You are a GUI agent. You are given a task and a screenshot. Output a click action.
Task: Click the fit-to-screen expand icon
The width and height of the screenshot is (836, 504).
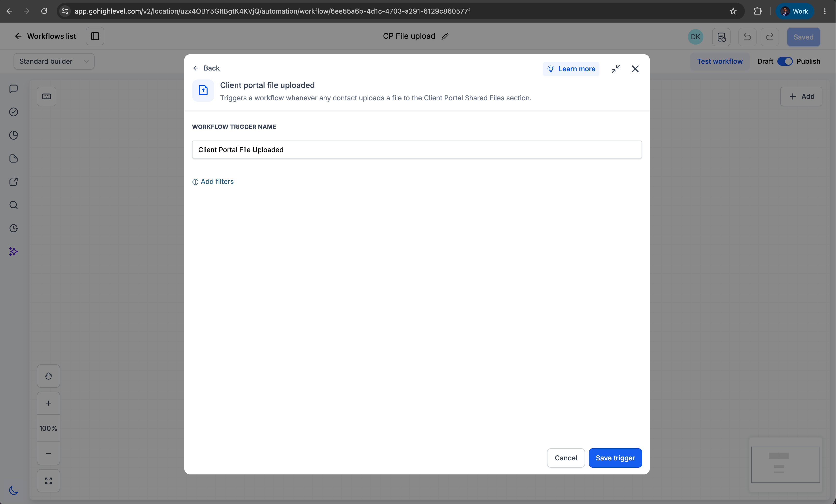[48, 480]
